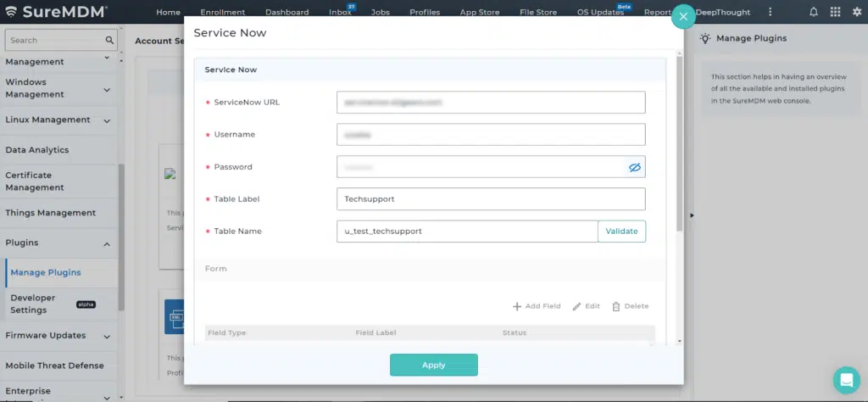The height and width of the screenshot is (402, 868).
Task: Open the Inbox tab
Action: coord(340,12)
